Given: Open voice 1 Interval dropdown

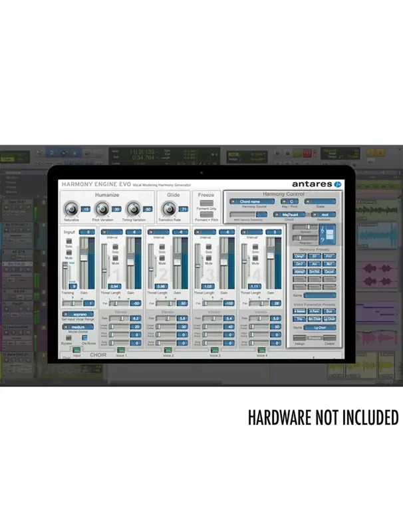Looking at the screenshot, I should point(112,232).
